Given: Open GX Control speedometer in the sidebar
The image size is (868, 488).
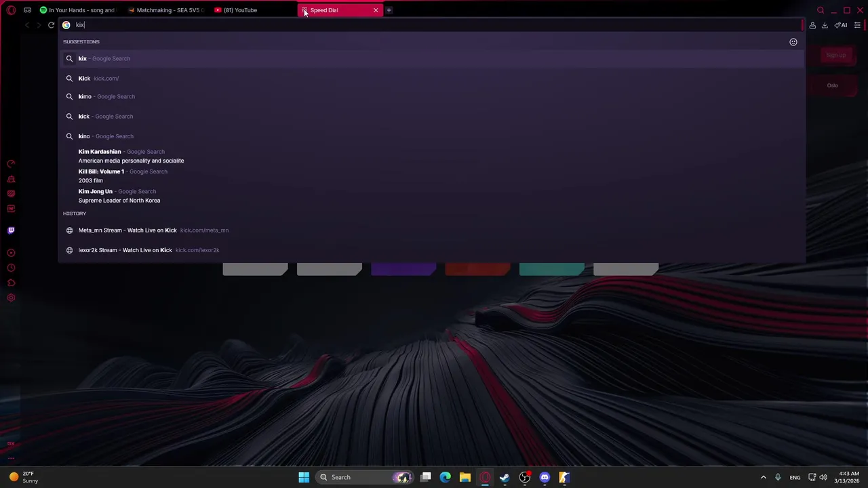Looking at the screenshot, I should [11, 164].
